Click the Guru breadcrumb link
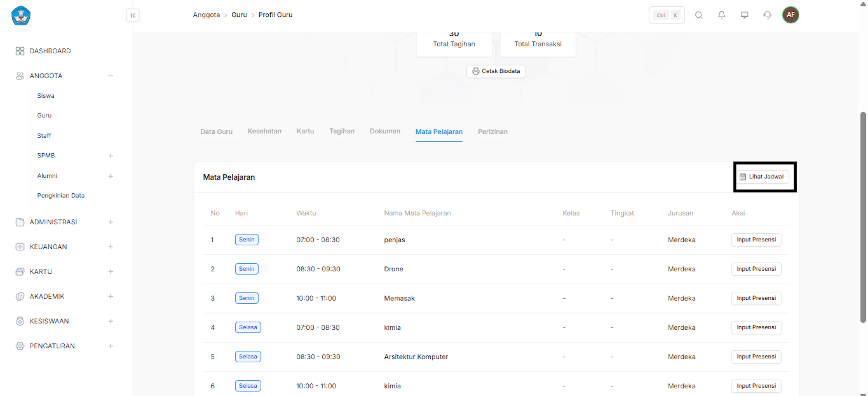The width and height of the screenshot is (868, 396). pyautogui.click(x=239, y=15)
